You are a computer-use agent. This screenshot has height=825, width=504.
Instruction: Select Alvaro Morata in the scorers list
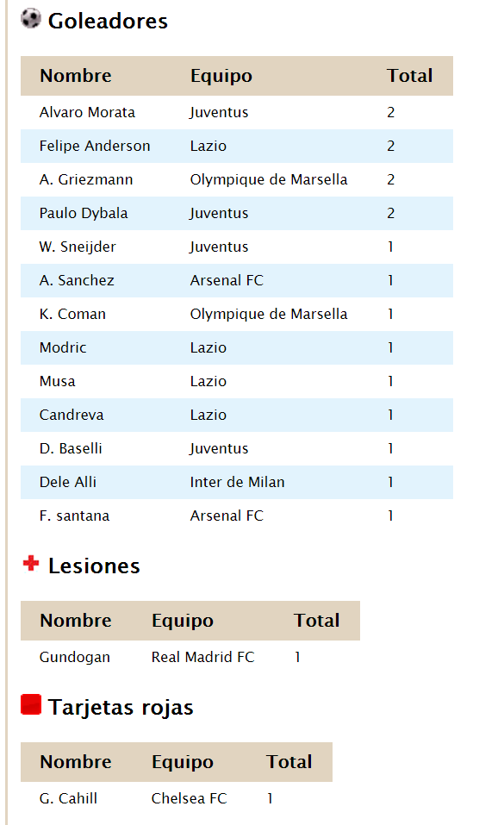(87, 112)
